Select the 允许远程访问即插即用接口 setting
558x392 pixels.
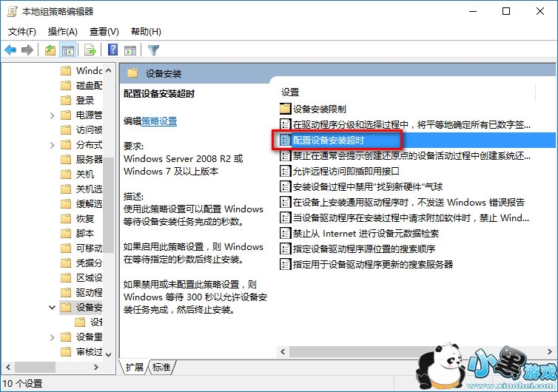[x=346, y=171]
